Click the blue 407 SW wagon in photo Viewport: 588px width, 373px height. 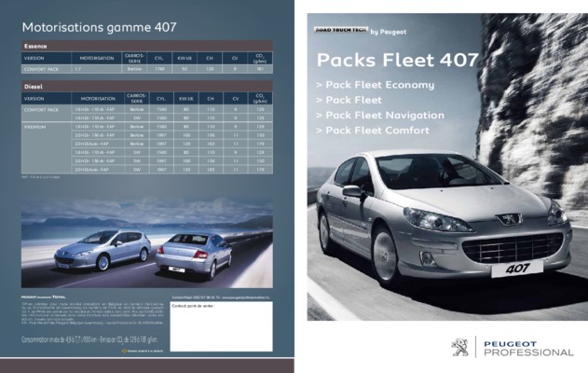(x=103, y=249)
